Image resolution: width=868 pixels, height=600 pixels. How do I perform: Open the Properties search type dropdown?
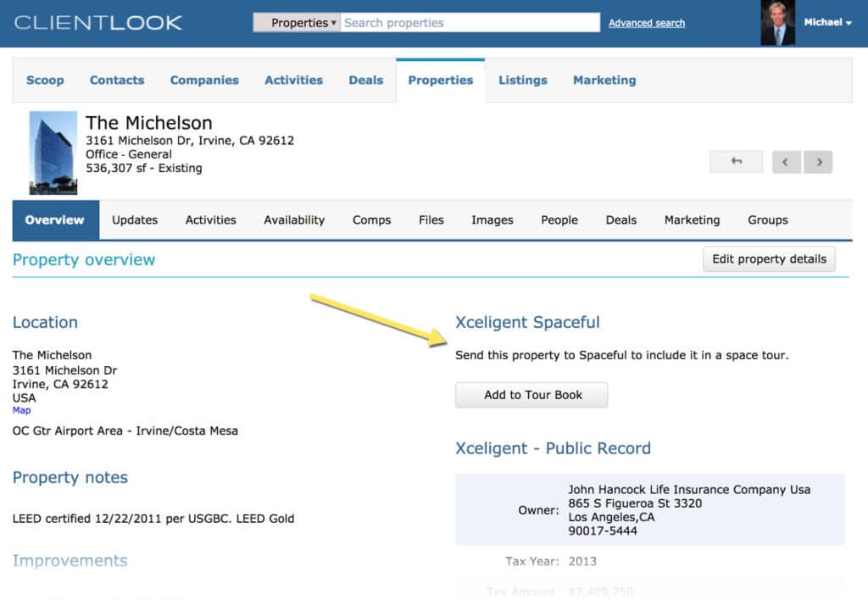[297, 23]
